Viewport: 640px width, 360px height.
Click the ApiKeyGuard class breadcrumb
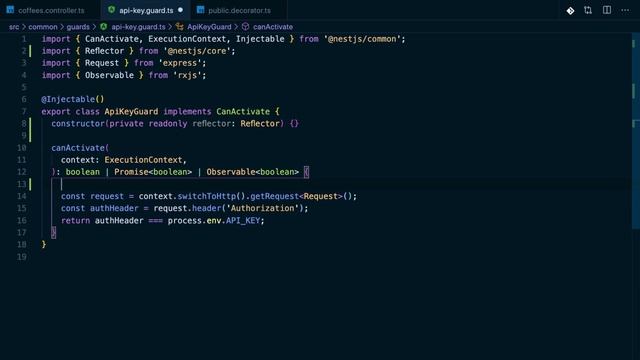pos(209,27)
